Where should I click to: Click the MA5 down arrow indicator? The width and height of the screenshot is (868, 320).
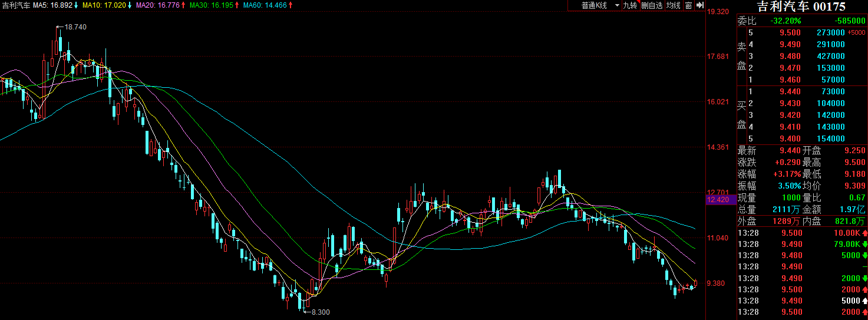[76, 5]
